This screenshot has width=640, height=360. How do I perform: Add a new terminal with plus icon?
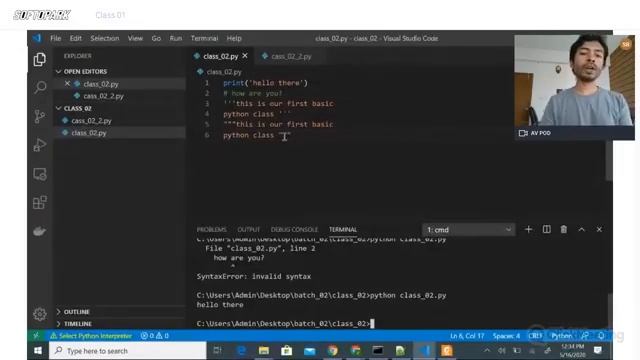528,229
